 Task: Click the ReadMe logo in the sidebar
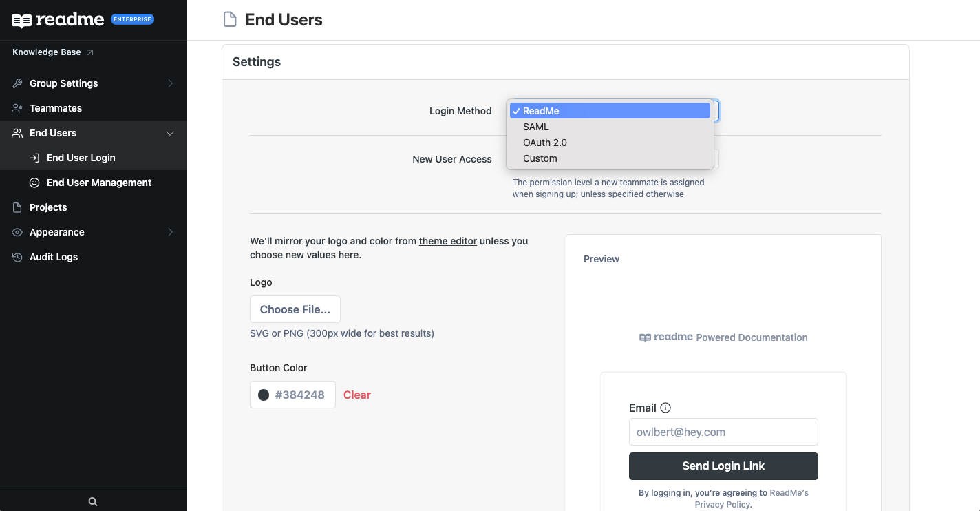click(58, 20)
